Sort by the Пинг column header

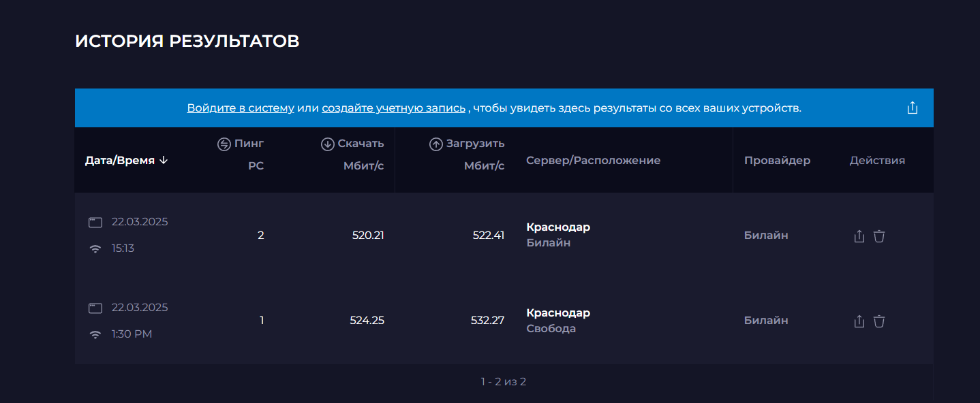click(x=241, y=144)
